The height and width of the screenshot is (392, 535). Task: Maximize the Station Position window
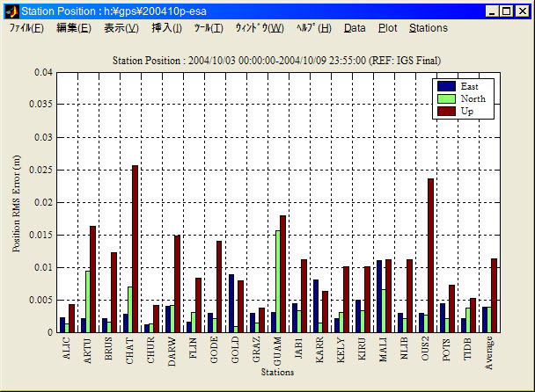click(x=508, y=11)
